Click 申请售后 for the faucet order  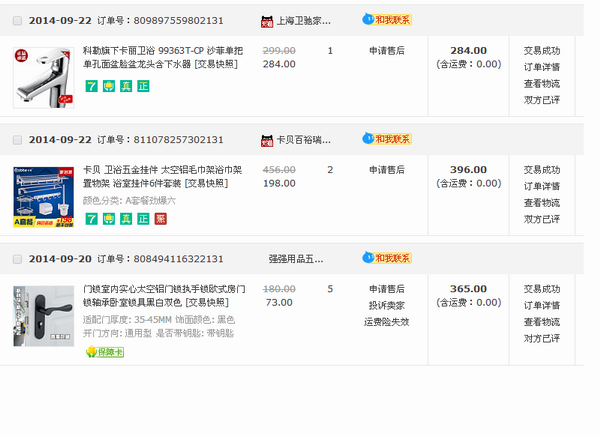click(x=386, y=50)
